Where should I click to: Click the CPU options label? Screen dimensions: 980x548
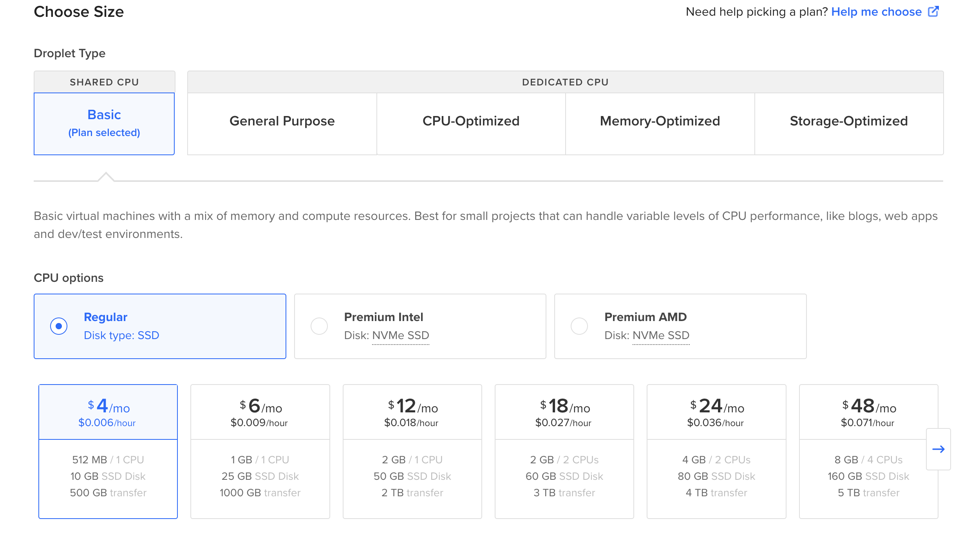(69, 278)
